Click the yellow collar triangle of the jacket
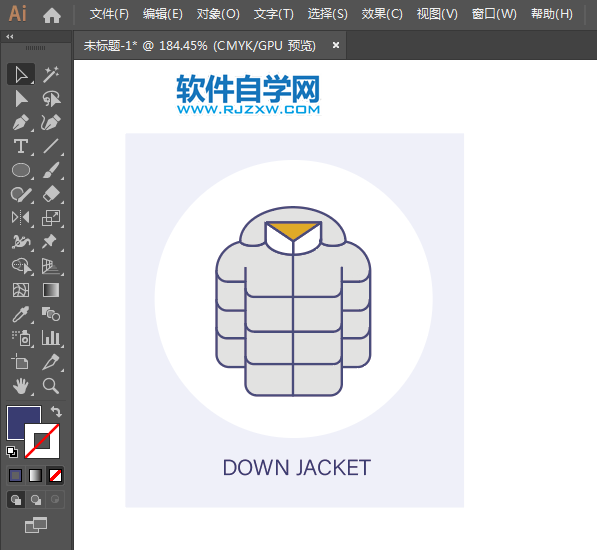597x550 pixels. tap(293, 230)
